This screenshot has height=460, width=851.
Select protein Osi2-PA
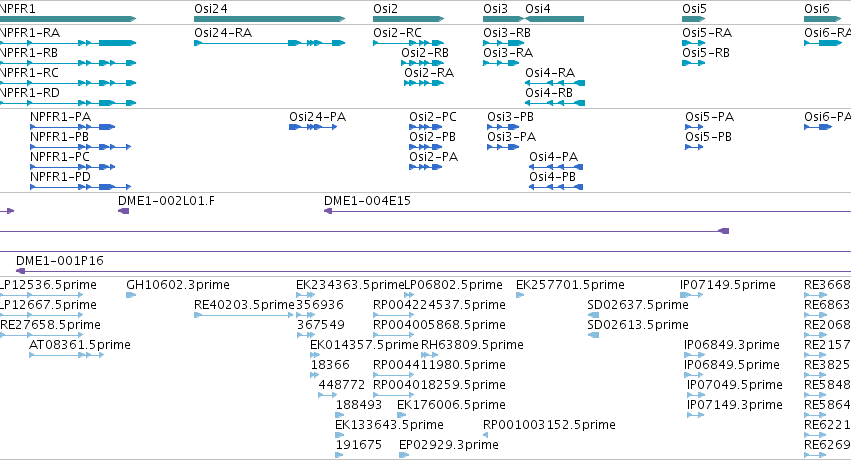pos(426,167)
